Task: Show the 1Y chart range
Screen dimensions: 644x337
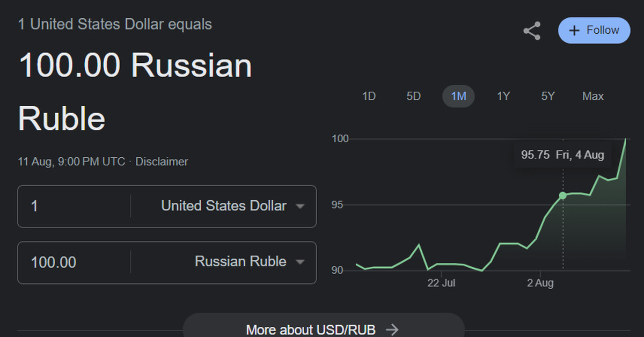Action: point(503,97)
